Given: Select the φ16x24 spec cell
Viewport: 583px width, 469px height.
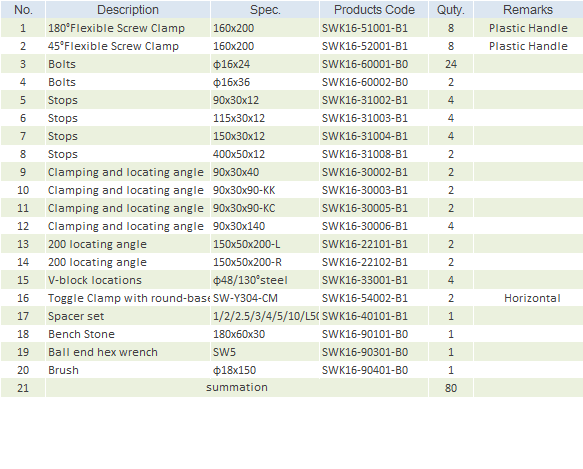Looking at the screenshot, I should (x=265, y=64).
